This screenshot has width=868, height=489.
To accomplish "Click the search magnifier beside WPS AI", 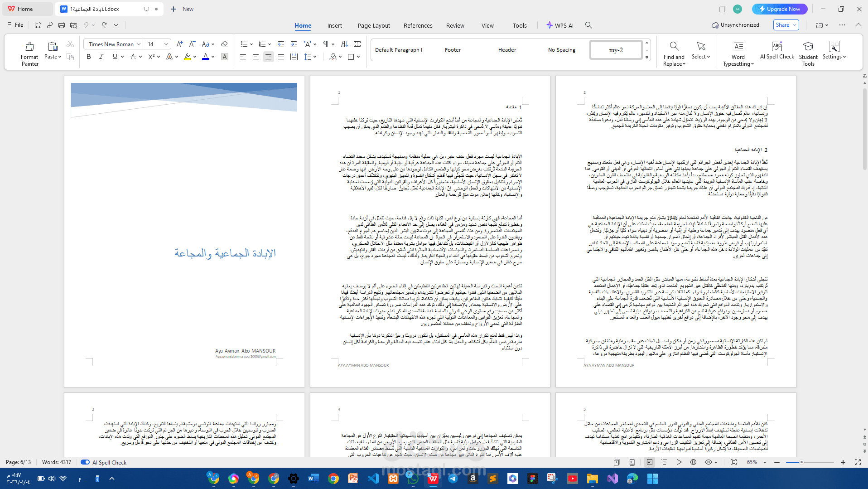I will [x=588, y=25].
